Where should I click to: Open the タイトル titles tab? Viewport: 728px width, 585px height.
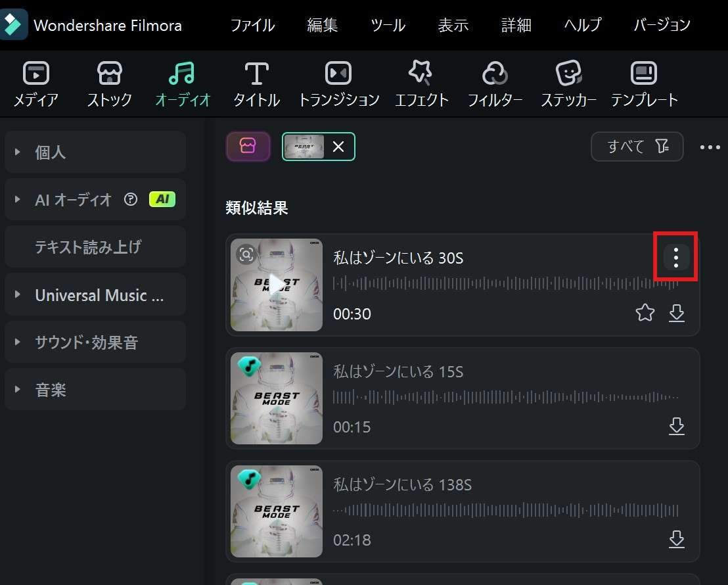[256, 84]
